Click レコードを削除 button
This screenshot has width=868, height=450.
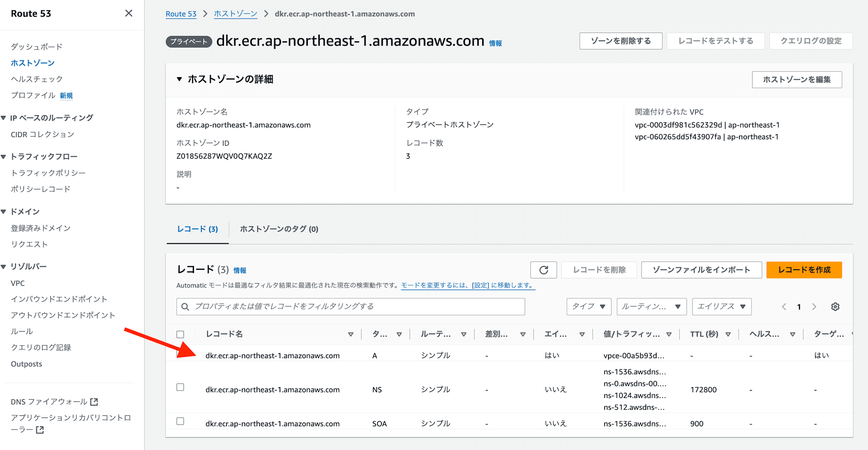pyautogui.click(x=599, y=270)
